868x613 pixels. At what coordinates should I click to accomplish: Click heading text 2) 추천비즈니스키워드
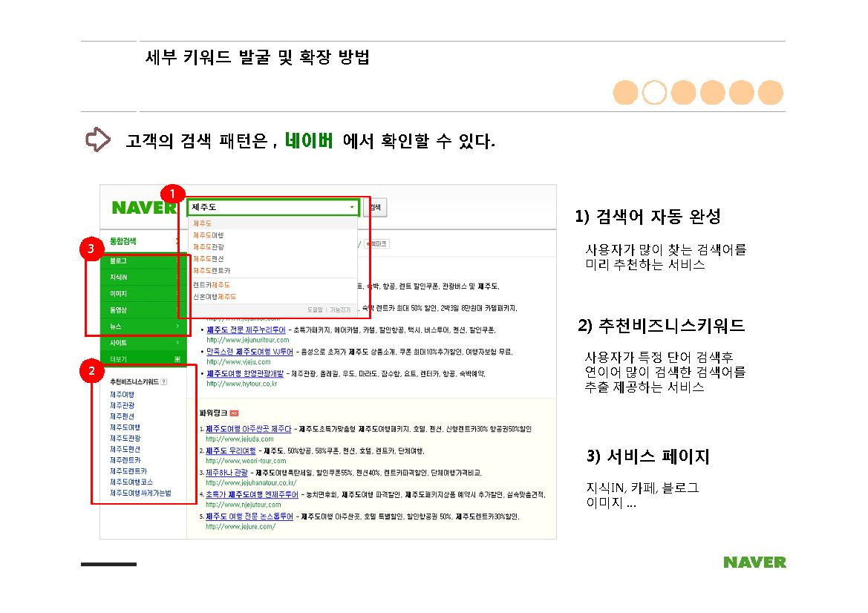[661, 325]
